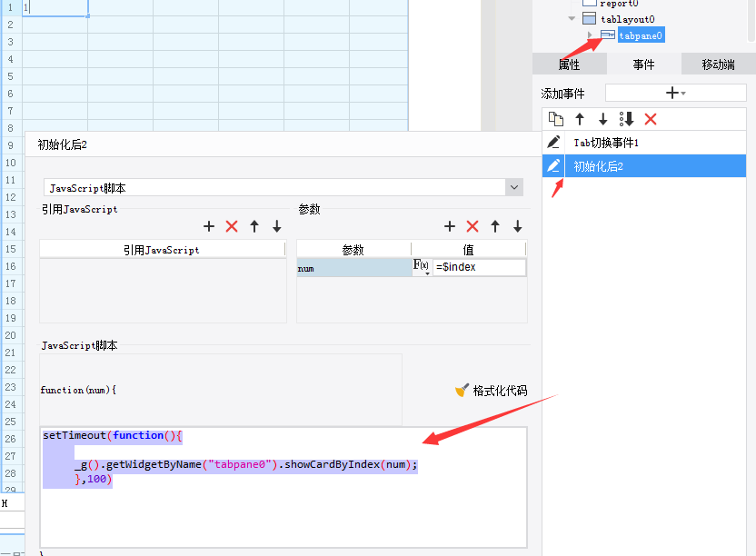The image size is (756, 556).
Task: Collapse the tablayout0 tree node
Action: tap(572, 19)
